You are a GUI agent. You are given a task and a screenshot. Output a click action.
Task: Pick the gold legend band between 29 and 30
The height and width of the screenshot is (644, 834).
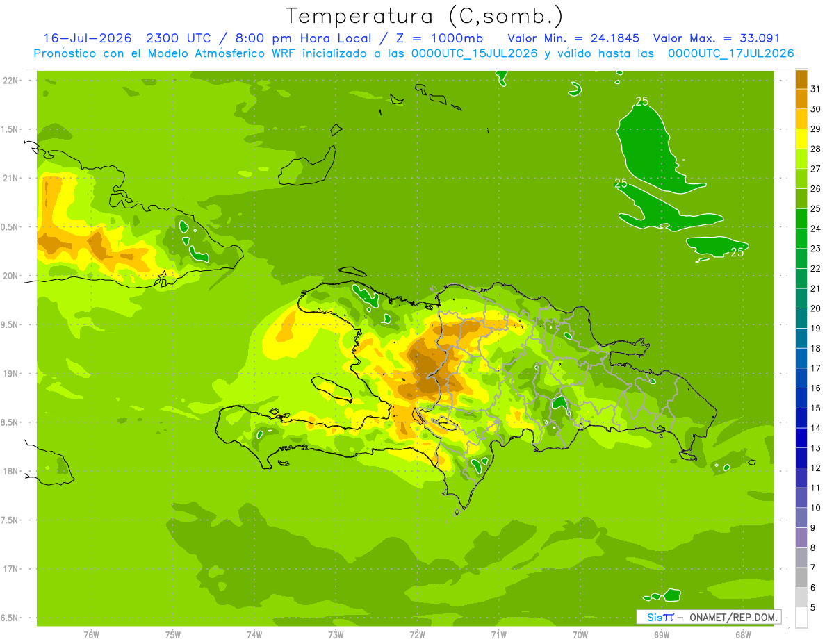pos(801,119)
